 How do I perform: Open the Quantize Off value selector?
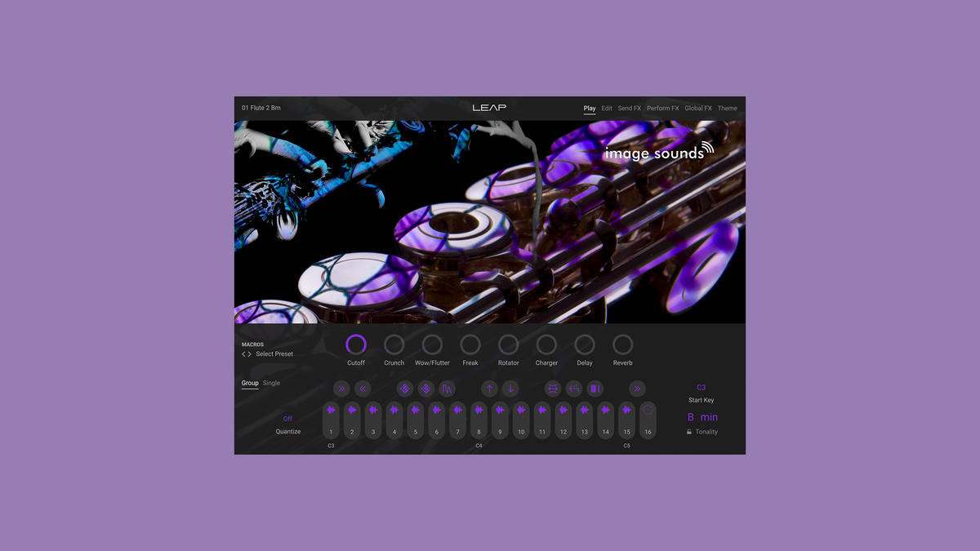pos(287,419)
